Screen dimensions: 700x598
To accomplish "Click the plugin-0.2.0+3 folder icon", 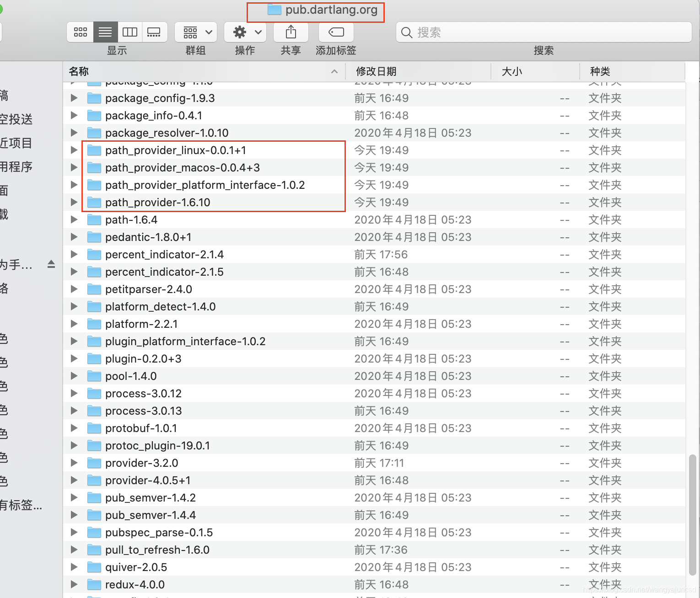I will pos(94,358).
